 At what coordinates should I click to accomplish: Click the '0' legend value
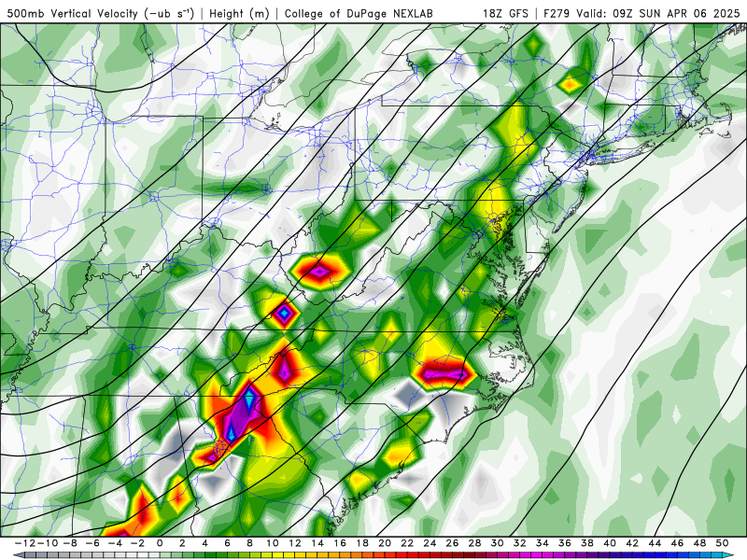160,543
